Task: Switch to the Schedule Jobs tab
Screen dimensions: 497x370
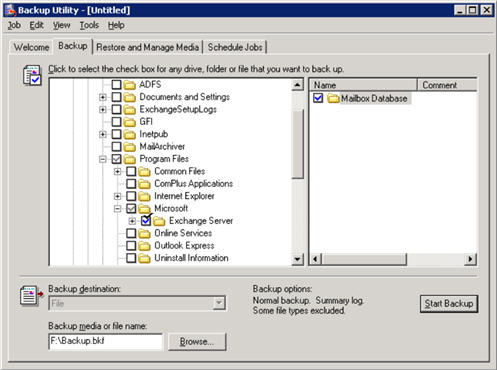Action: pos(235,47)
